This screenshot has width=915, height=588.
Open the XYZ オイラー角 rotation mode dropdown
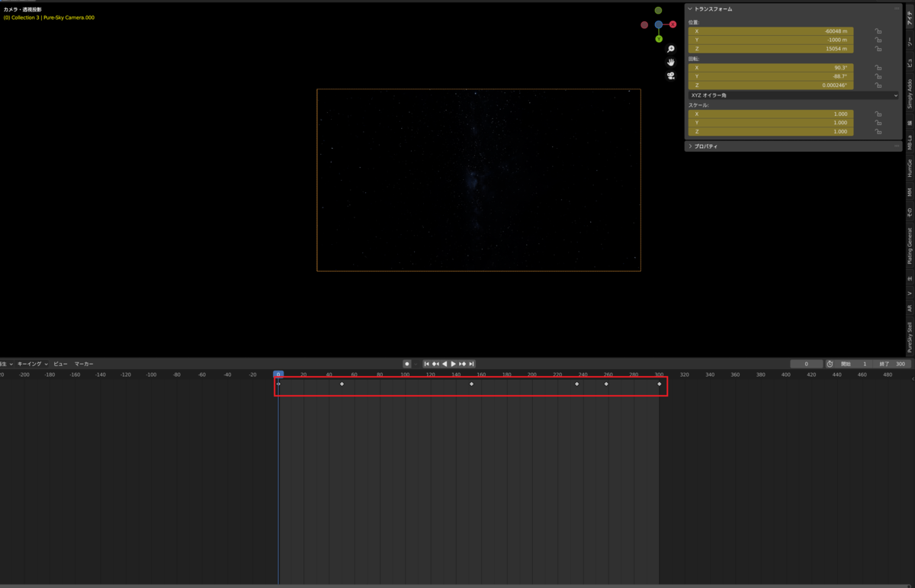[794, 95]
